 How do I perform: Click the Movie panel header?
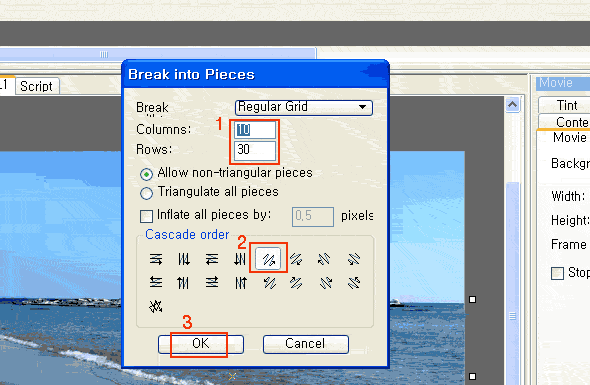point(563,83)
